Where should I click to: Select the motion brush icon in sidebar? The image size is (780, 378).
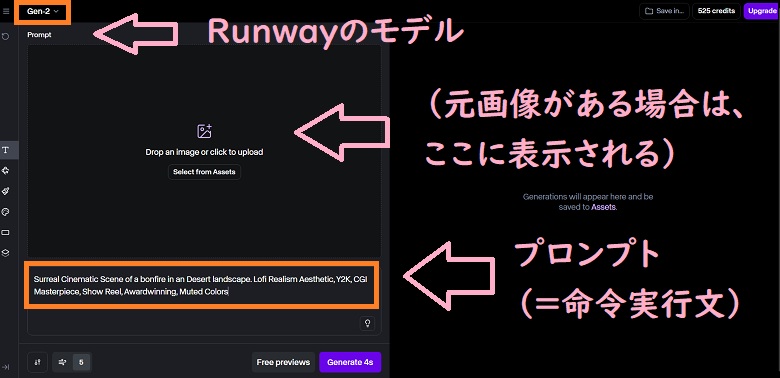(6, 191)
